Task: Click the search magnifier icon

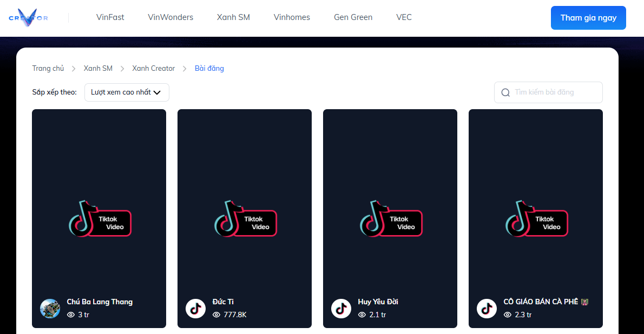Action: click(505, 92)
